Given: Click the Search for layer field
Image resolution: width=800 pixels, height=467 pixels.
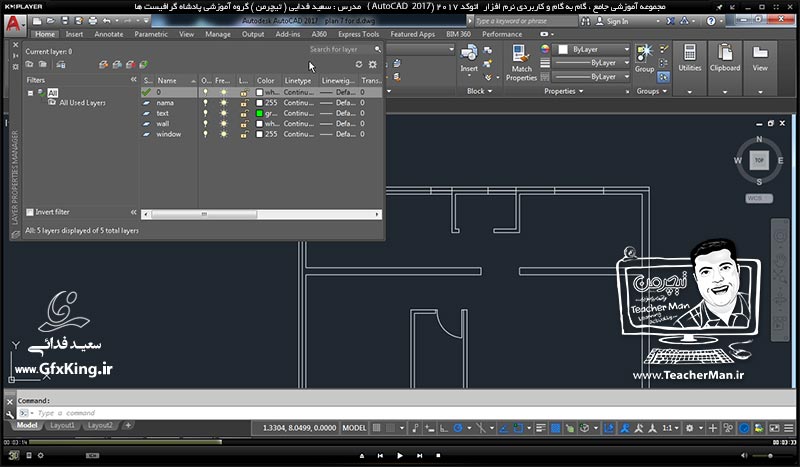Looking at the screenshot, I should coord(340,50).
